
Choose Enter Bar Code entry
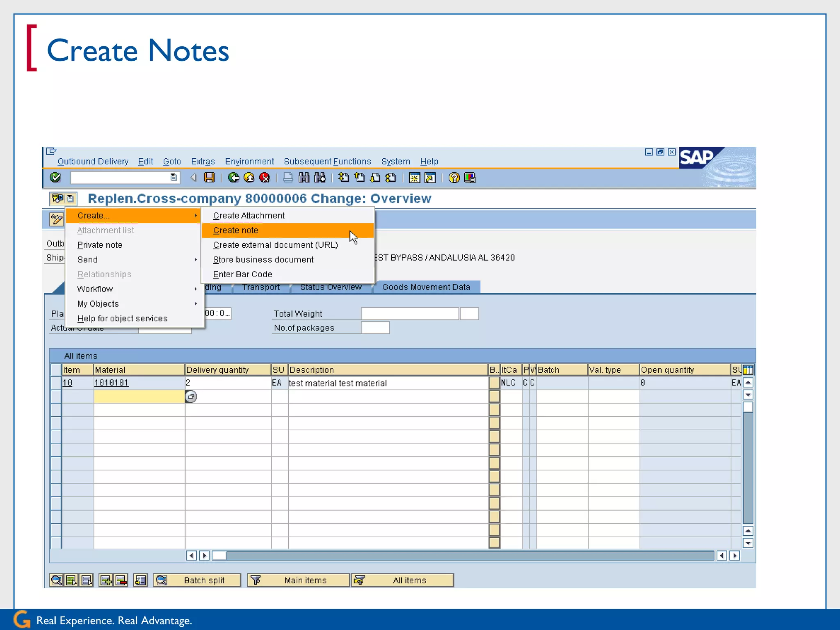(288, 274)
